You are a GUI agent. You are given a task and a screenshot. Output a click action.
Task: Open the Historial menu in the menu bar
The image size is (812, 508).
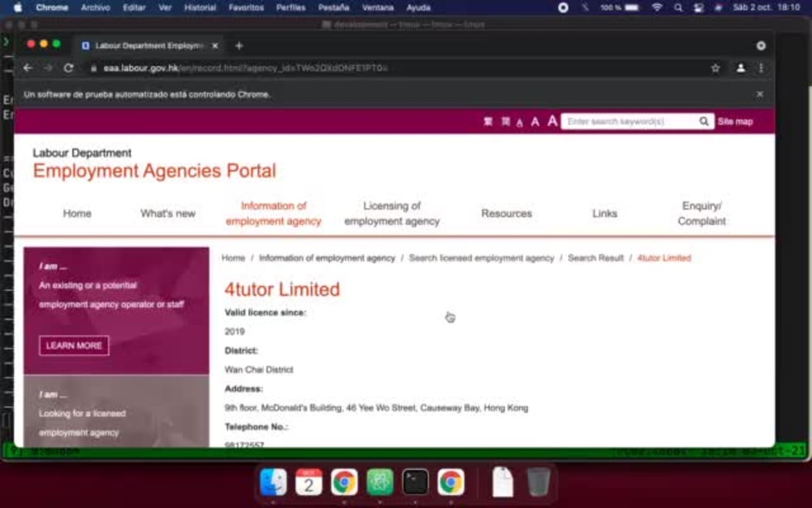click(200, 7)
